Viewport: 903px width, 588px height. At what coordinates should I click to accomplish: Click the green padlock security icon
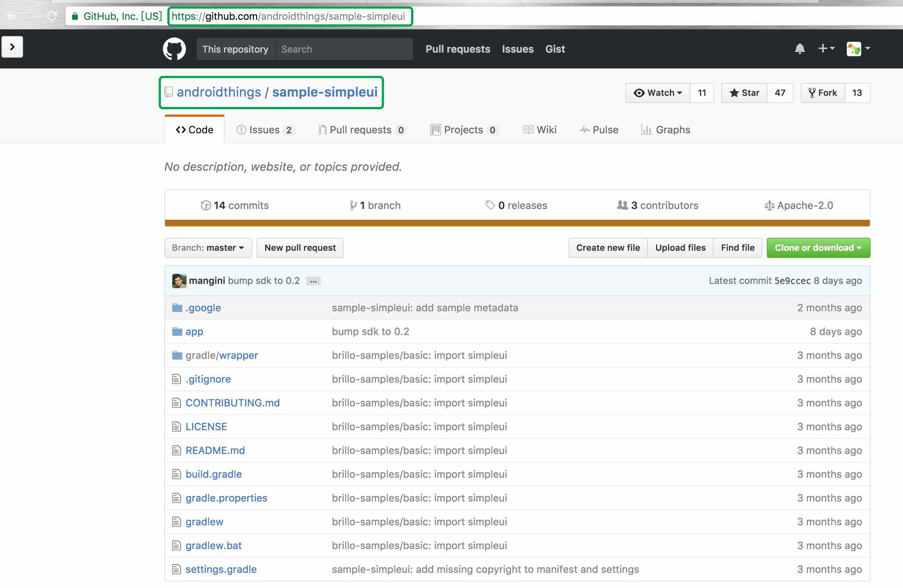pos(75,16)
